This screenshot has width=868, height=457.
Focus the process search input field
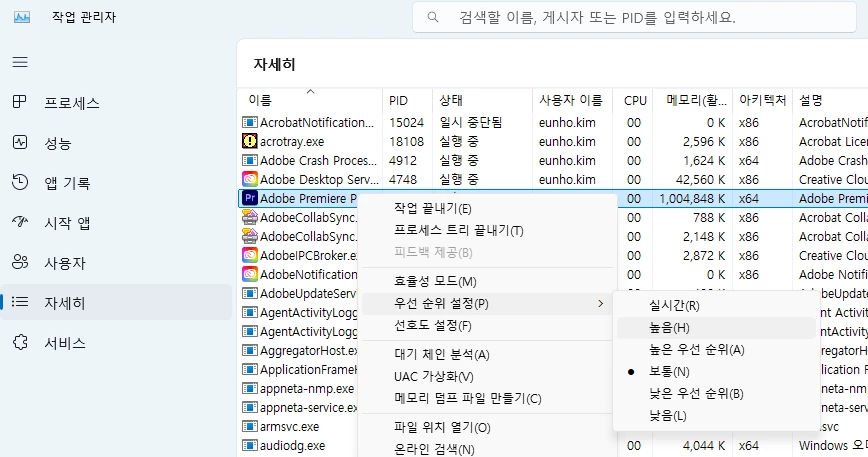tap(634, 18)
